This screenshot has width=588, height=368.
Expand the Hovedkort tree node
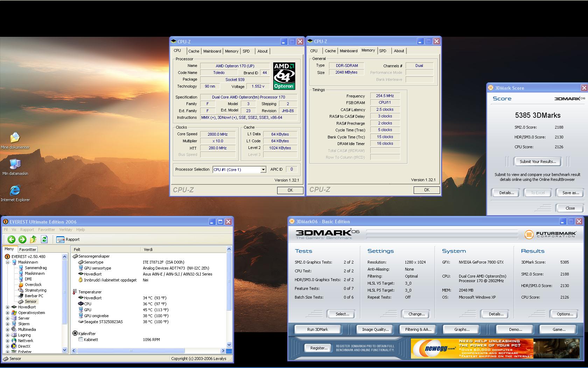pyautogui.click(x=8, y=307)
